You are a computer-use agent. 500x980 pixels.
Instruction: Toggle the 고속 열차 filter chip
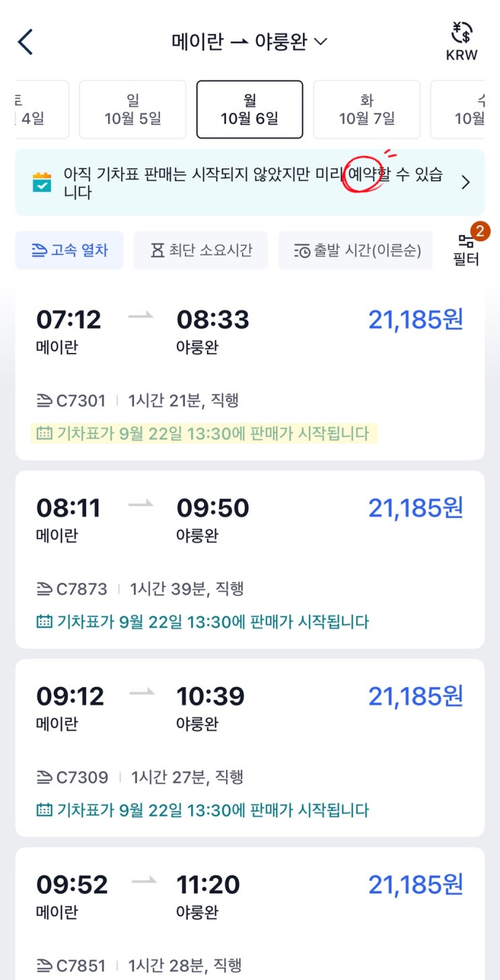point(69,251)
